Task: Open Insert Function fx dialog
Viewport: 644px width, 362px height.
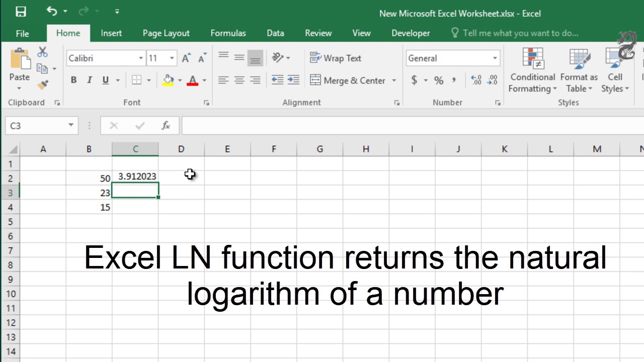Action: point(166,126)
